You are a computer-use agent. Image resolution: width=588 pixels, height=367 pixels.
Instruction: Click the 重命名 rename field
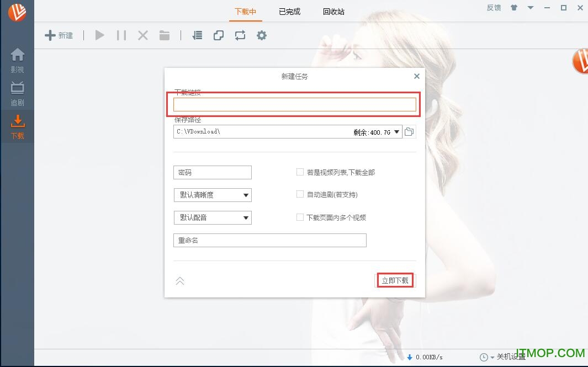click(269, 240)
